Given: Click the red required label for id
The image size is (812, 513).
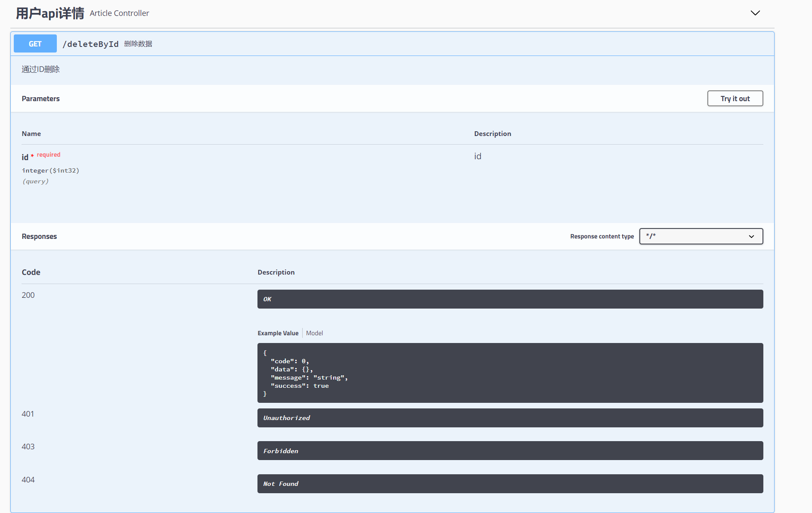Looking at the screenshot, I should pos(48,155).
